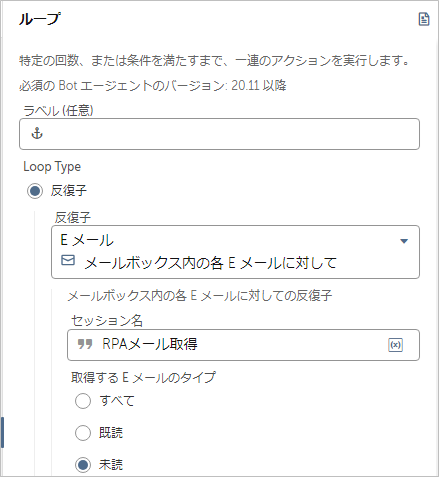Click the ループ panel title

[40, 19]
